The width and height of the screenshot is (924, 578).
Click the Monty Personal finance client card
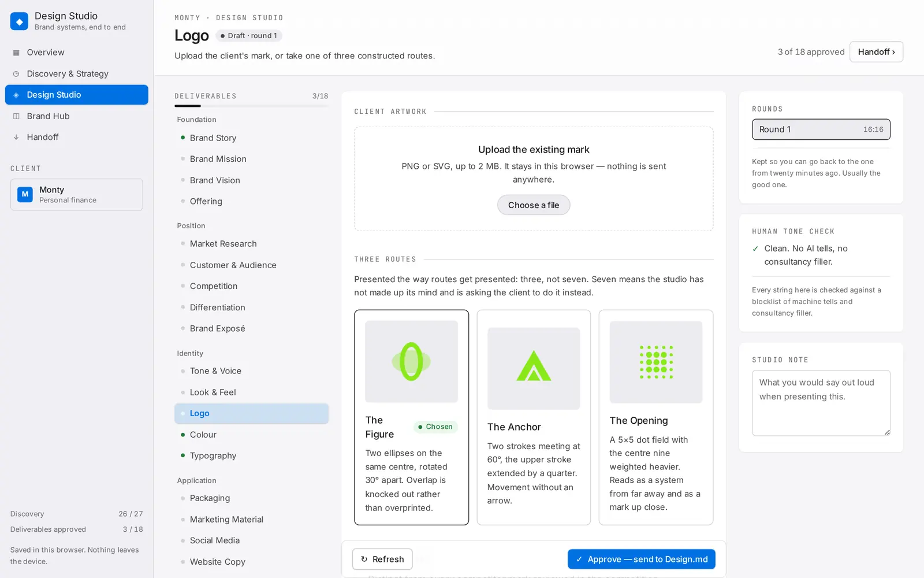[77, 195]
